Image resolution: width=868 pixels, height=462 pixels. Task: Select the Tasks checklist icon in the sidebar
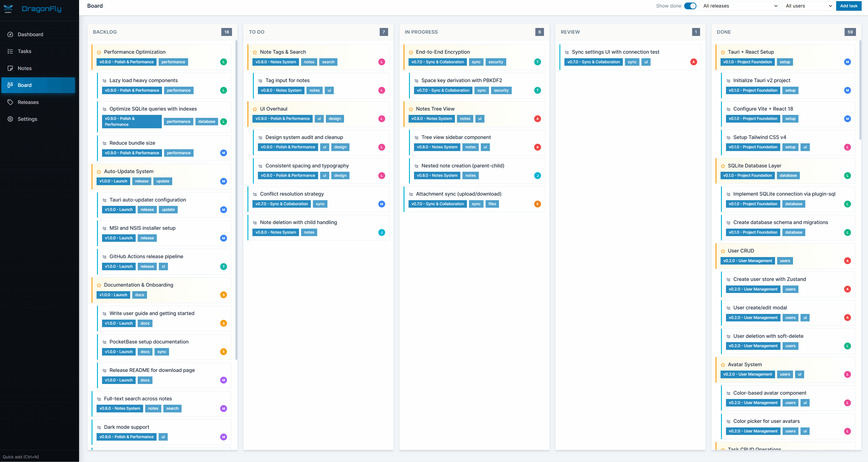tap(10, 51)
